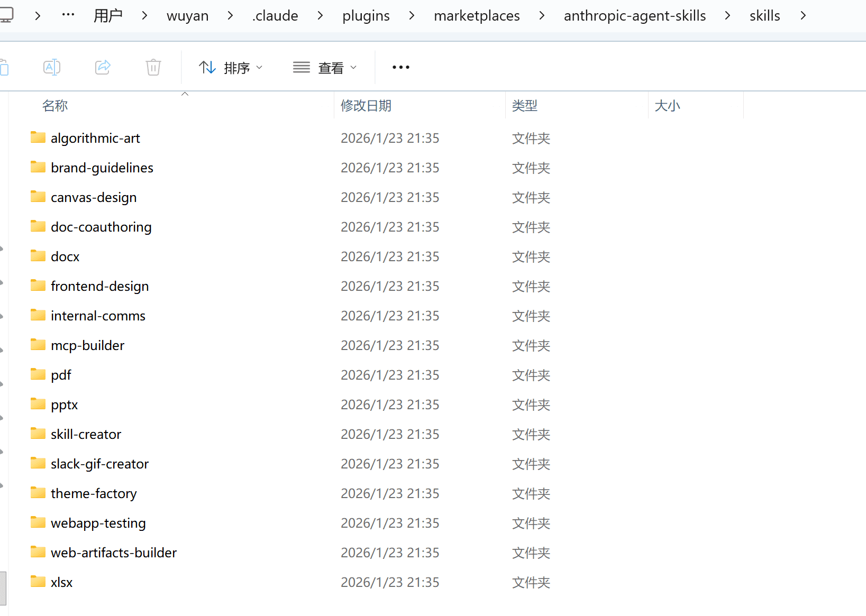Click the 类型 column header
Viewport: 866px width, 616px height.
pyautogui.click(x=524, y=106)
